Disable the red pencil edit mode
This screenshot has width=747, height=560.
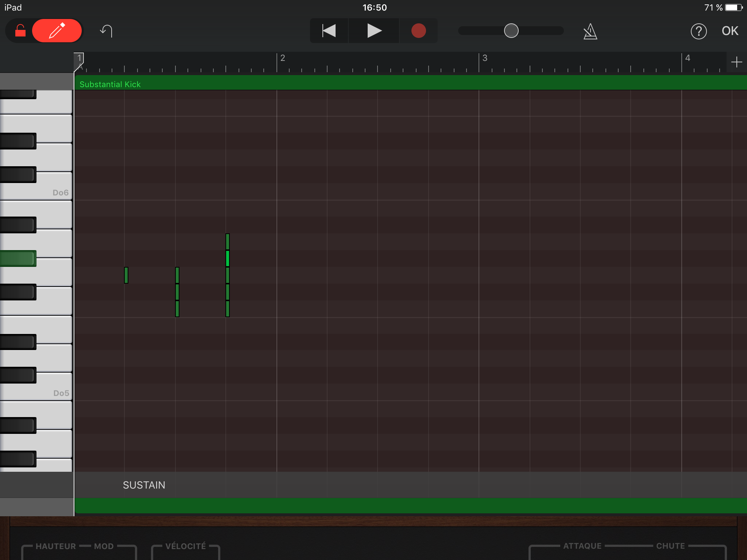[x=57, y=31]
